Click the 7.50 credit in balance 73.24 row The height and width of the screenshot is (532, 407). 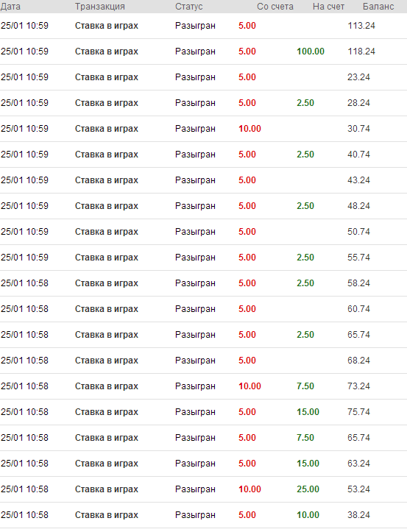point(305,386)
